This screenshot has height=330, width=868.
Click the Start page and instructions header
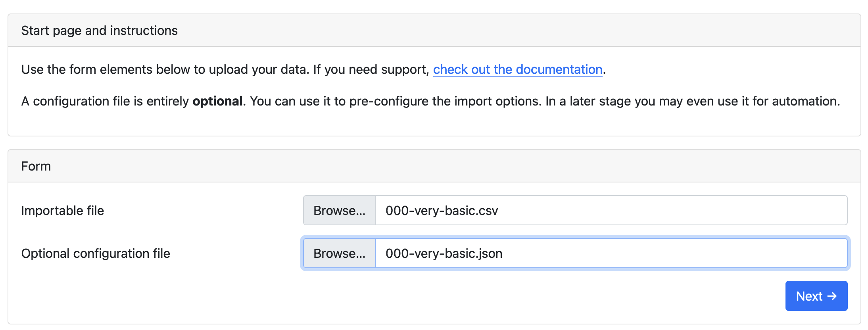tap(100, 30)
